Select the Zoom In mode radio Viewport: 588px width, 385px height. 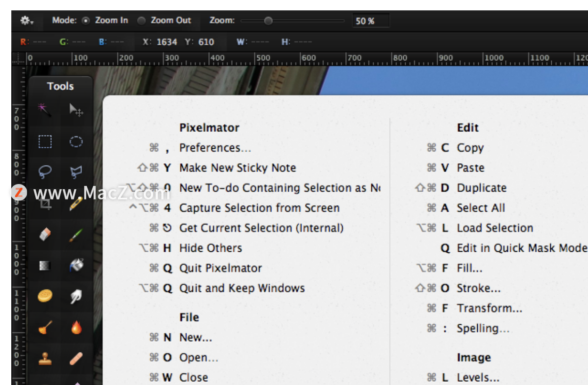click(x=86, y=21)
